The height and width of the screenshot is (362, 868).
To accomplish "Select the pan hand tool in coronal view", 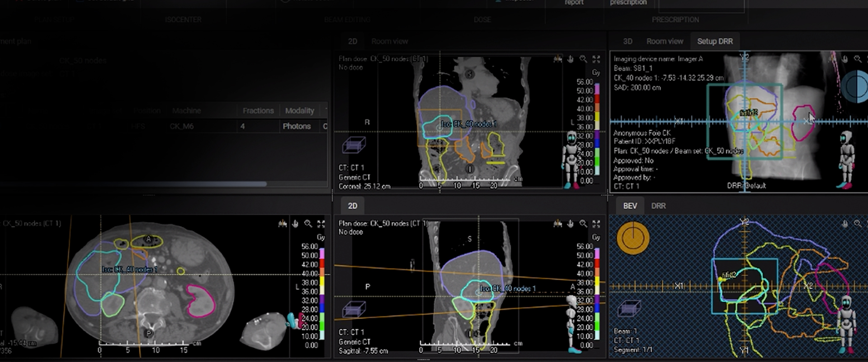I will point(571,59).
